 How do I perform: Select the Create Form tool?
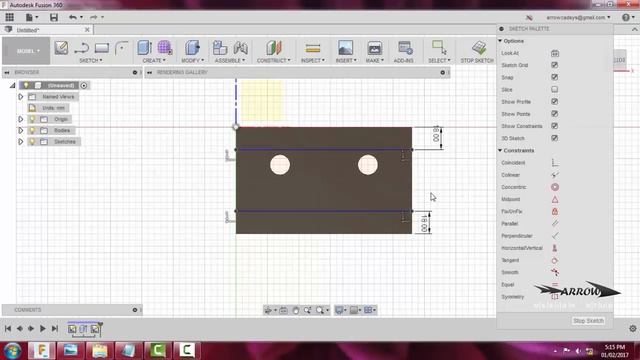(165, 48)
